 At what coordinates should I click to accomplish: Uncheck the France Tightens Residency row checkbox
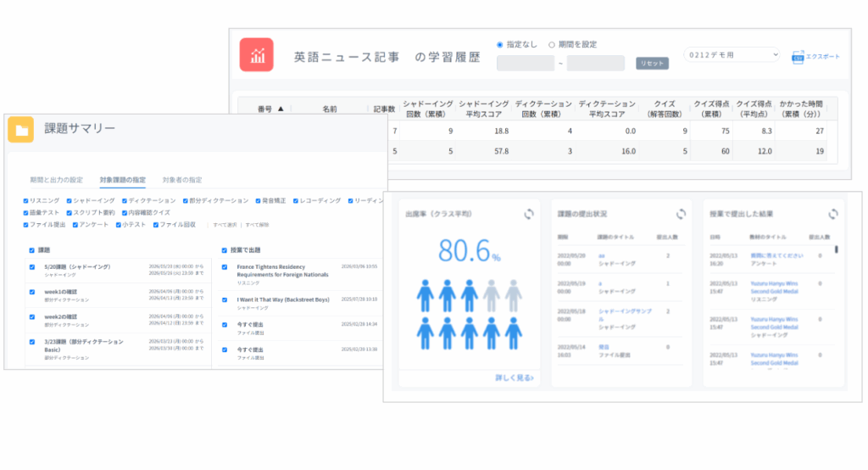(225, 267)
